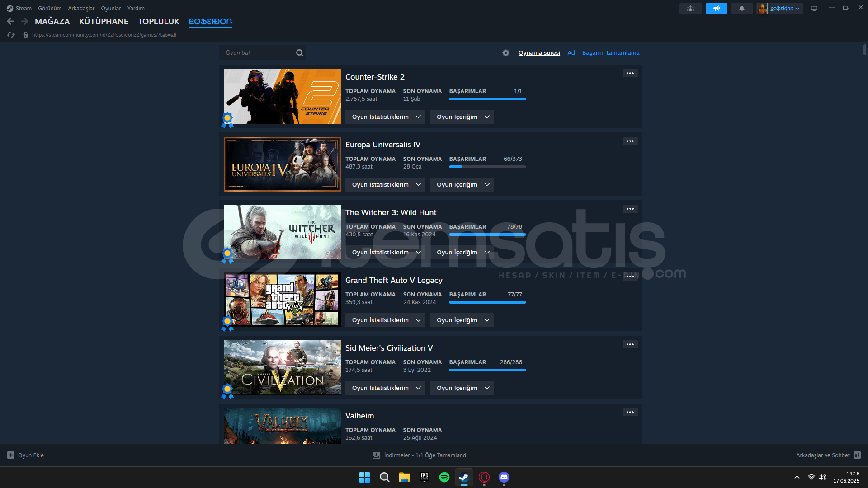
Task: Expand Oyun İstatistiklerim for Europa Universalis IV
Action: 385,185
